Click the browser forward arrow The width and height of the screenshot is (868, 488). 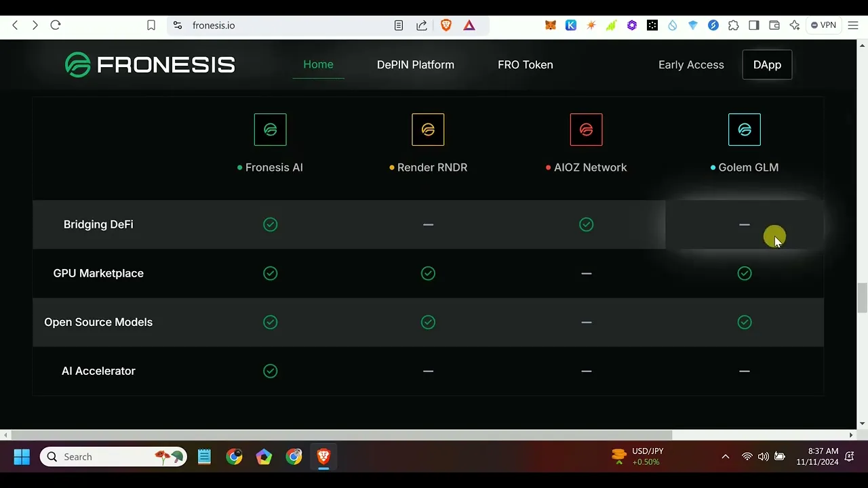[35, 25]
